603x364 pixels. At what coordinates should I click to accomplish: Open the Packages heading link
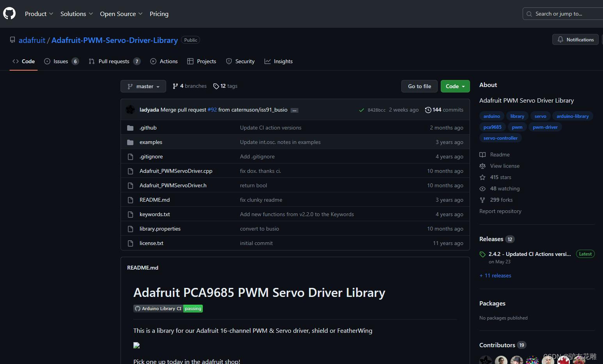coord(492,304)
